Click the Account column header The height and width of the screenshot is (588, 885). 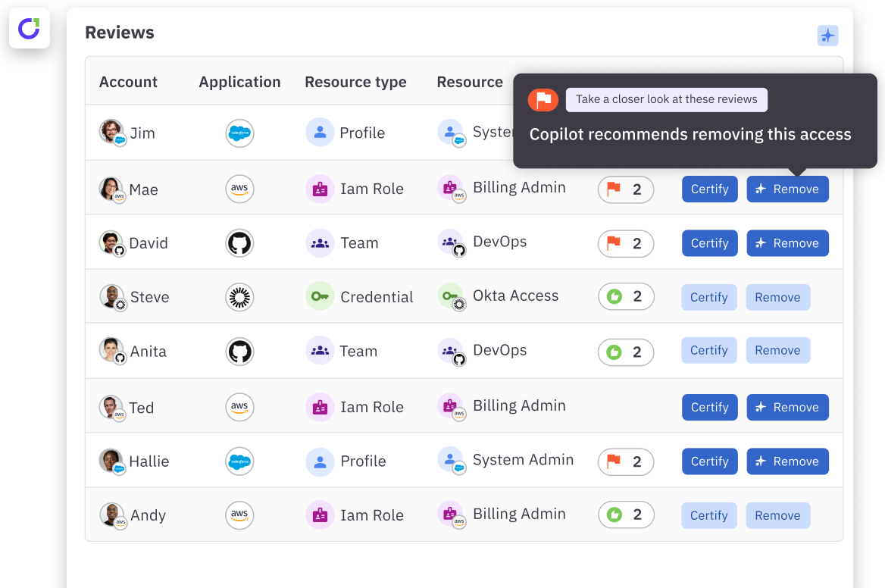click(128, 82)
